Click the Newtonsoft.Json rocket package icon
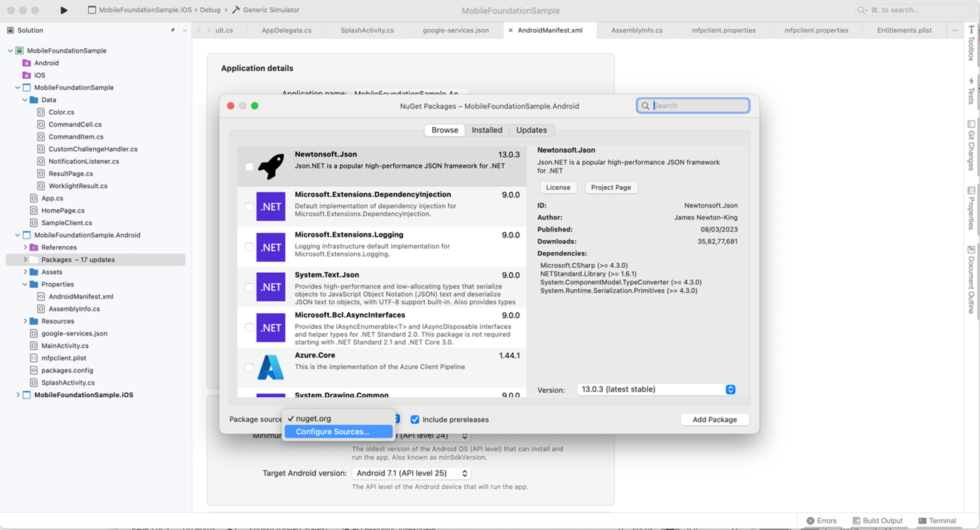980x530 pixels. pyautogui.click(x=271, y=166)
